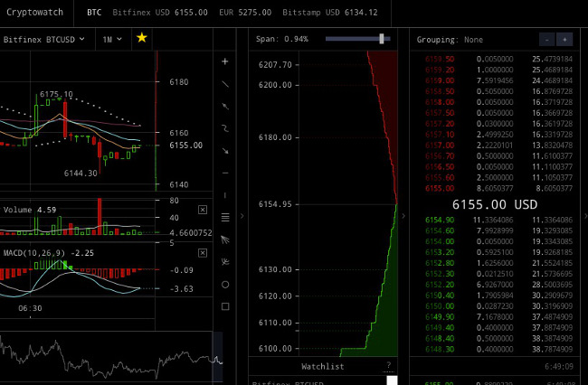Increase order book grouping with plus button
Screen dimensions: 588x385
[x=564, y=40]
